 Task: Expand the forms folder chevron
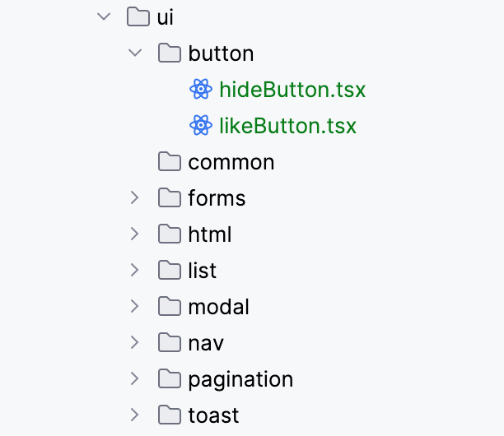pyautogui.click(x=135, y=198)
